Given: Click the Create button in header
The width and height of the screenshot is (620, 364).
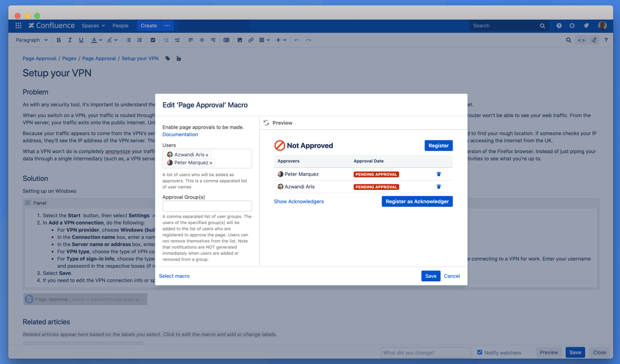Looking at the screenshot, I should pos(149,26).
